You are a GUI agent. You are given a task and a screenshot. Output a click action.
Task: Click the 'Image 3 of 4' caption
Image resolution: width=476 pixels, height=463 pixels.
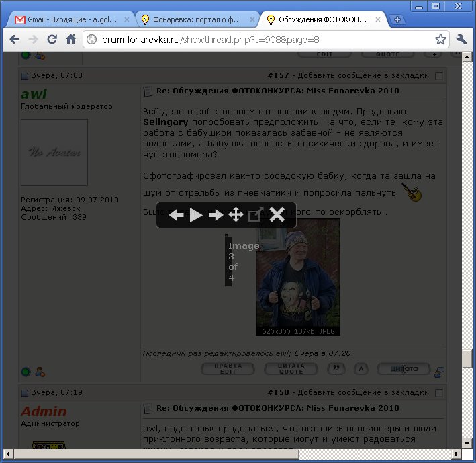point(244,261)
